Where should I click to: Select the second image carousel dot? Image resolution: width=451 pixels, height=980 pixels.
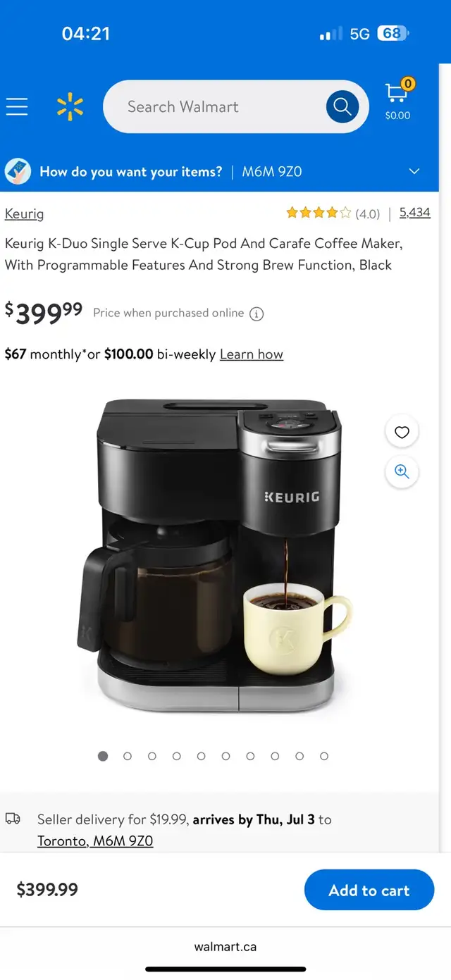128,756
